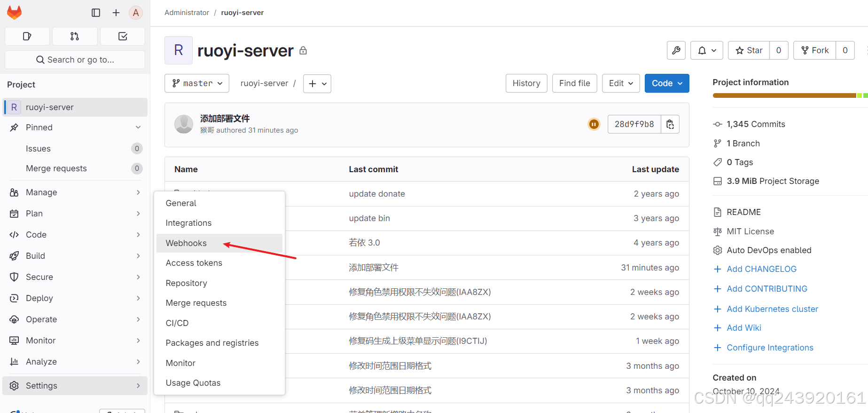Click the History button

526,83
